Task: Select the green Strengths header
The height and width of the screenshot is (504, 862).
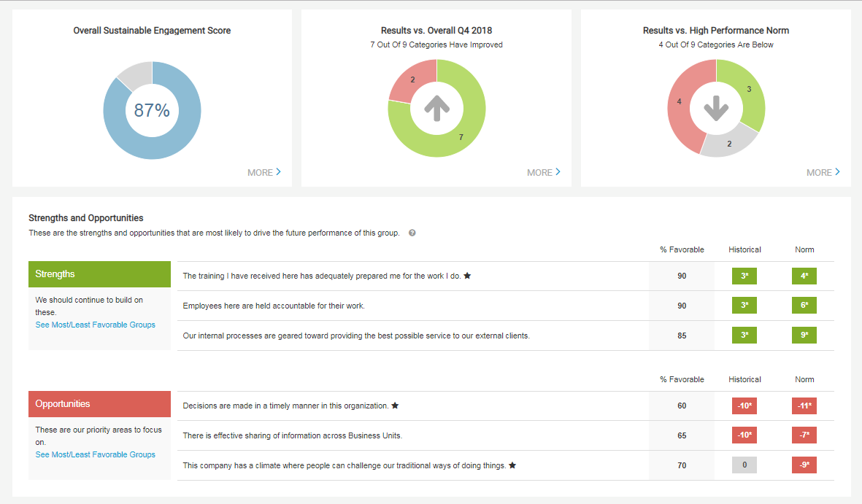Action: [99, 274]
